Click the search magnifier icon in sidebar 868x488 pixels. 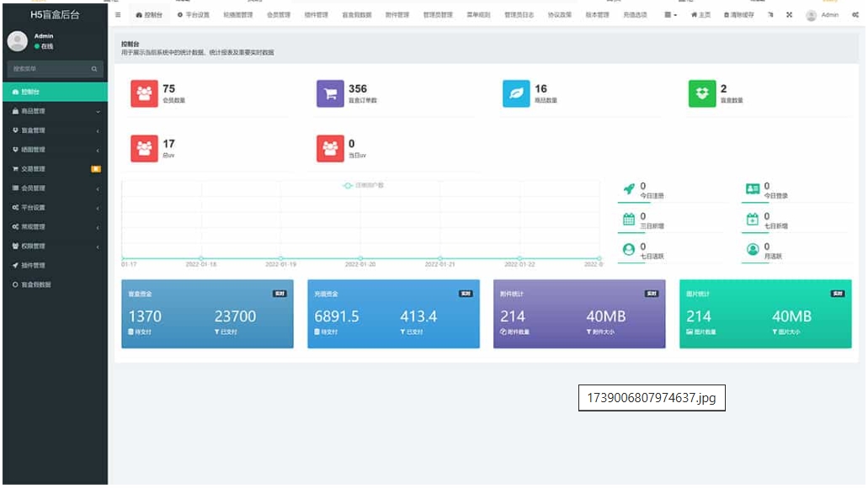coord(94,69)
